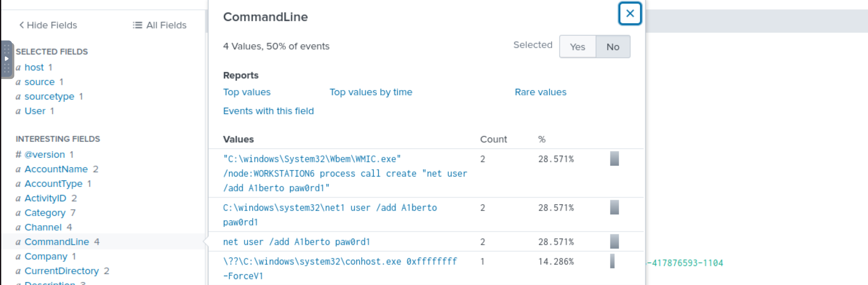Open Top values report
The height and width of the screenshot is (285, 868).
tap(247, 92)
